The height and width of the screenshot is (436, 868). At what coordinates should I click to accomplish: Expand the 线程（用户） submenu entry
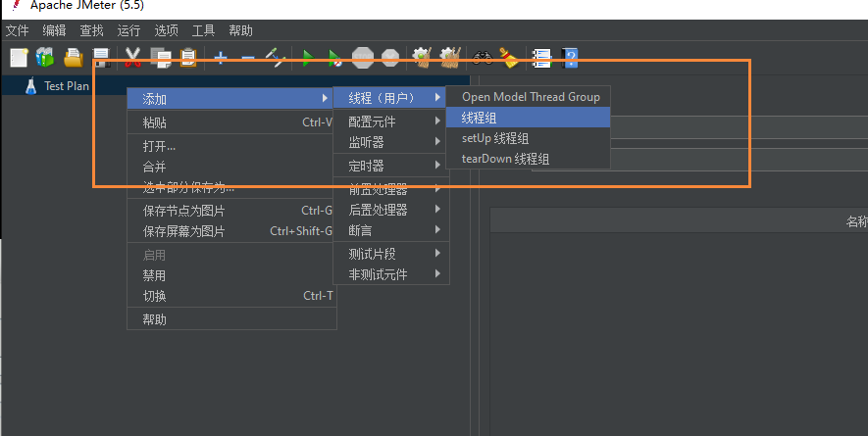[x=390, y=97]
